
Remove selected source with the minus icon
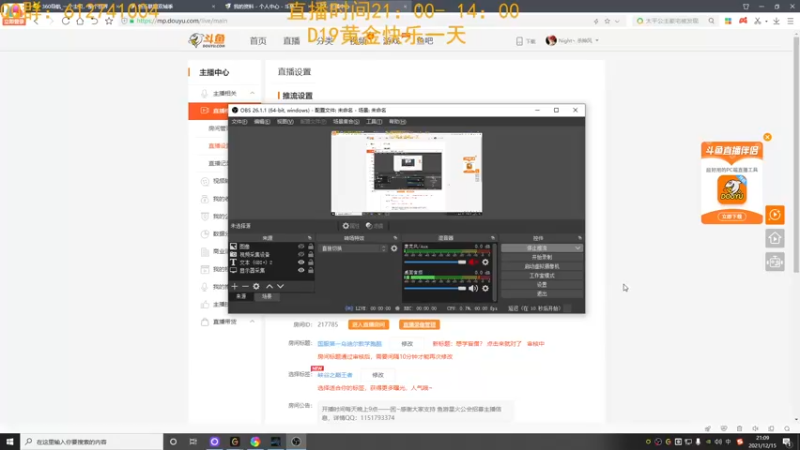click(x=245, y=287)
